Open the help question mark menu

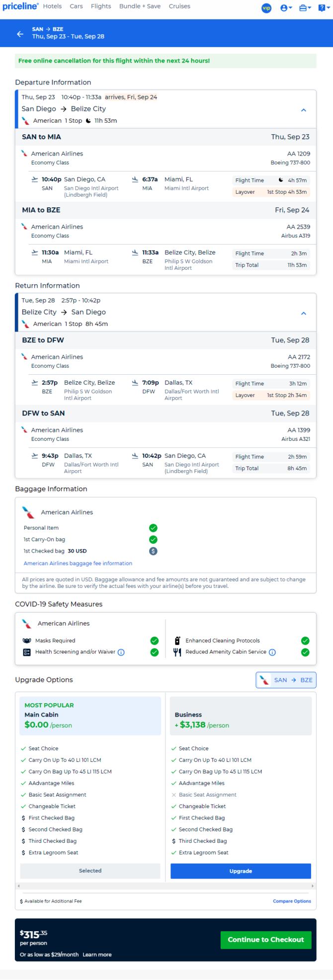(324, 8)
